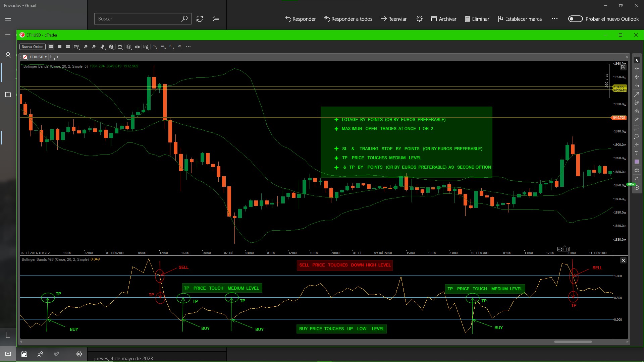
Task: Open chart settings gear icon
Action: (x=146, y=47)
